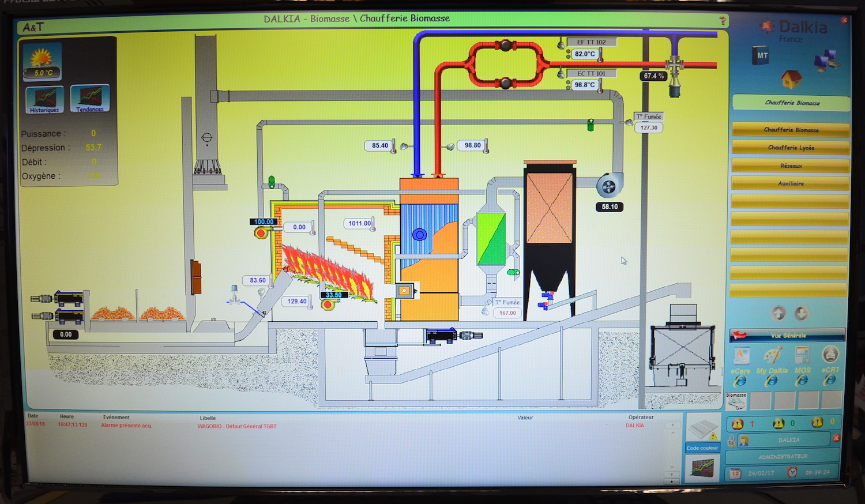Click the upper pump on the red loop
Viewport: 865px width, 504px height.
click(x=505, y=46)
